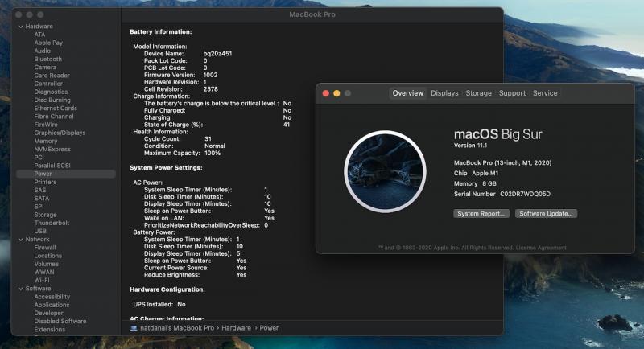Open Ethernet Cards entry
Viewport: 644px width, 349px height.
56,109
